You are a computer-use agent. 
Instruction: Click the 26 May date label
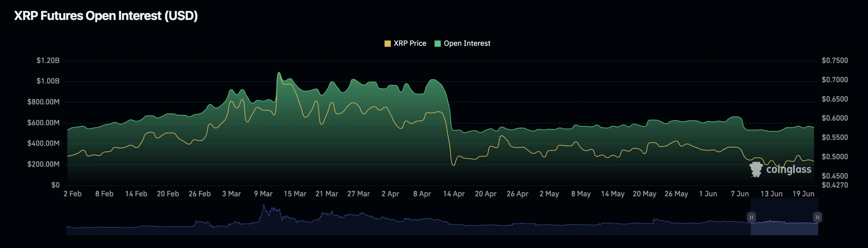pyautogui.click(x=676, y=194)
